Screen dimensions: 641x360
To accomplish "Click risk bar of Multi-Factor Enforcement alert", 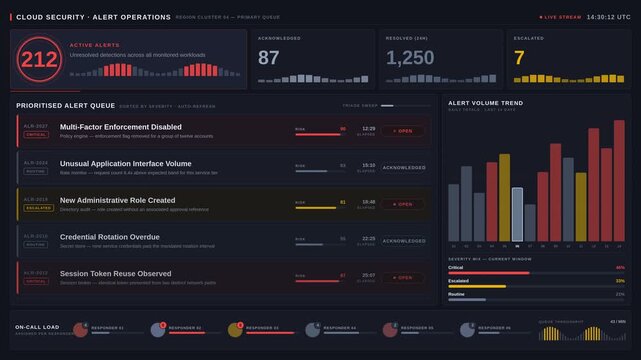I will click(x=320, y=134).
